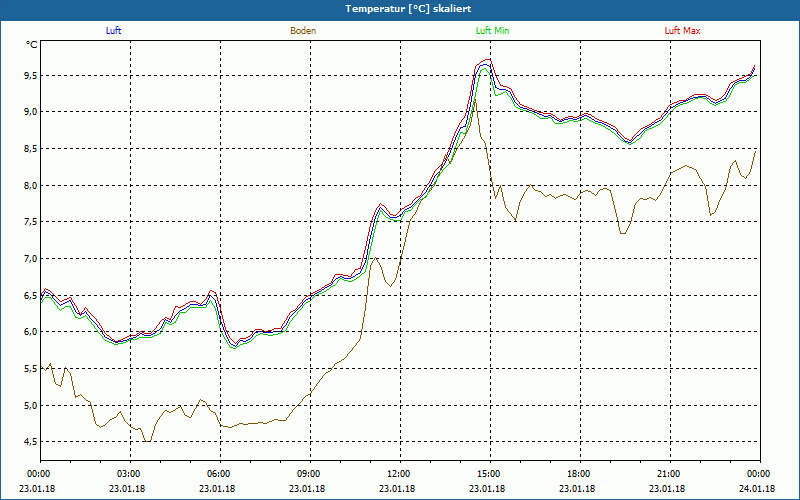This screenshot has width=800, height=500.
Task: Click the brown Boden legend label
Action: pos(303,31)
